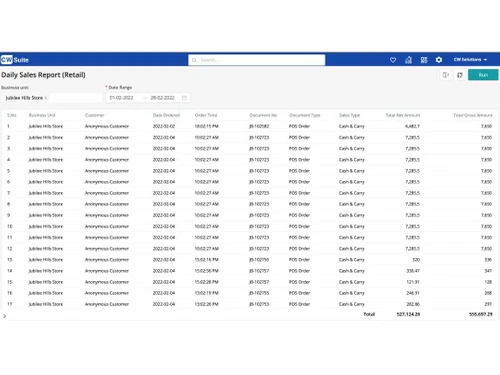Open the Business unit selection field

(x=52, y=98)
